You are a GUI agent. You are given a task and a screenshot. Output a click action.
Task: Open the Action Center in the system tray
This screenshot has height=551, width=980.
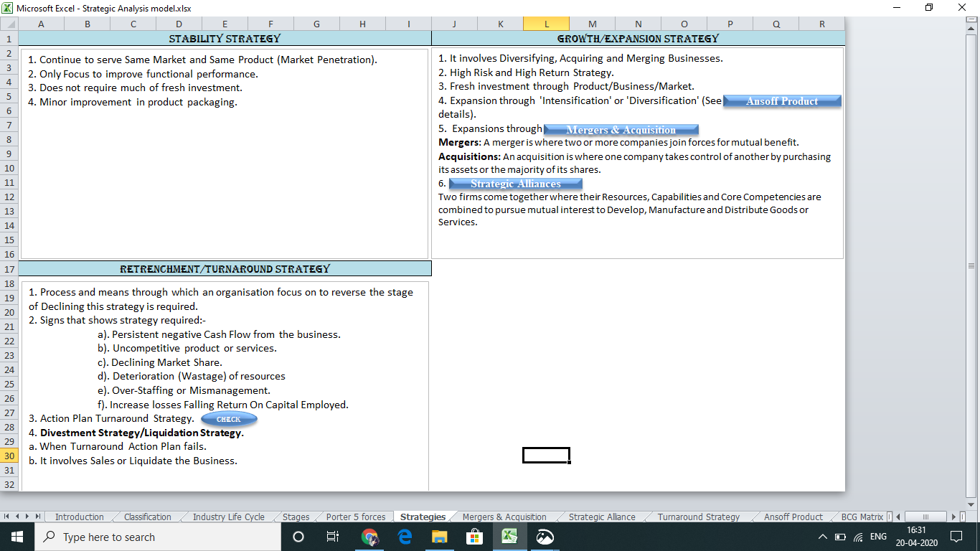956,537
